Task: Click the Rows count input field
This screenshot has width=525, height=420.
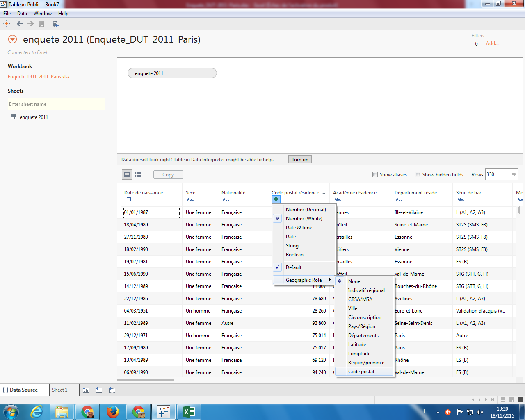Action: [498, 174]
